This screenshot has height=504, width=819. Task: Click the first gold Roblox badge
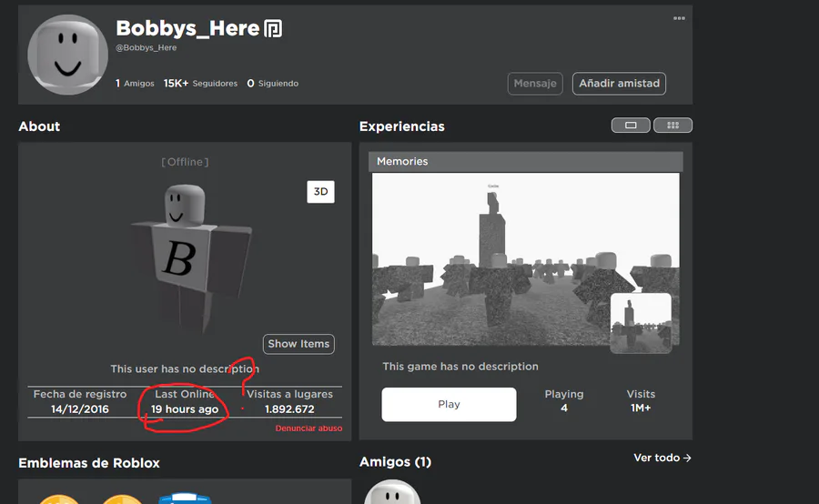59,499
